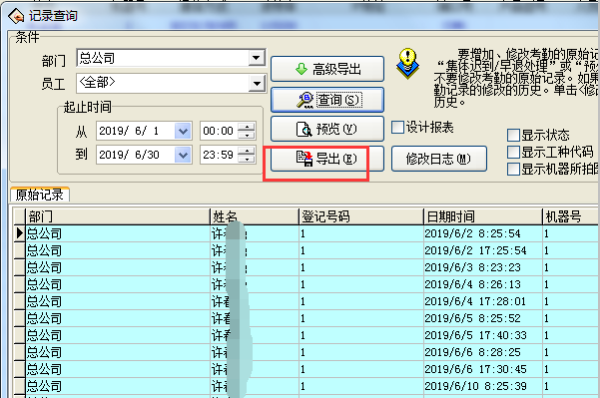Click the 23:59 end time field
Viewport: 600px width, 398px height.
(219, 155)
